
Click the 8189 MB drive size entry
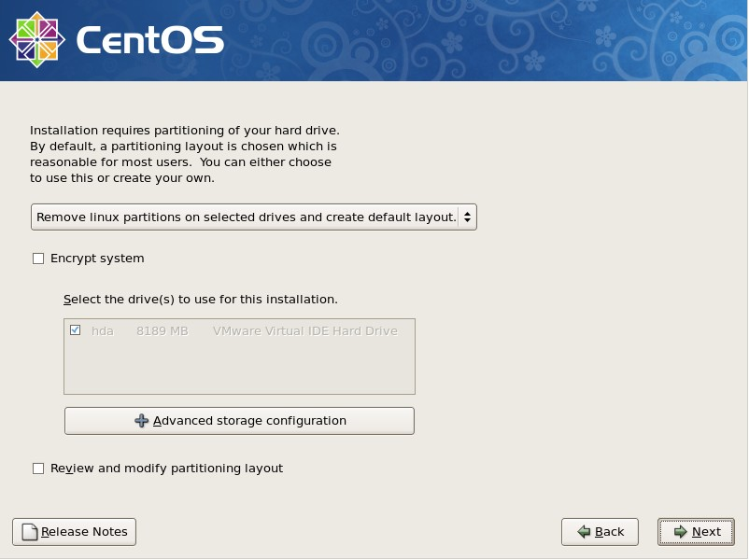pyautogui.click(x=162, y=330)
